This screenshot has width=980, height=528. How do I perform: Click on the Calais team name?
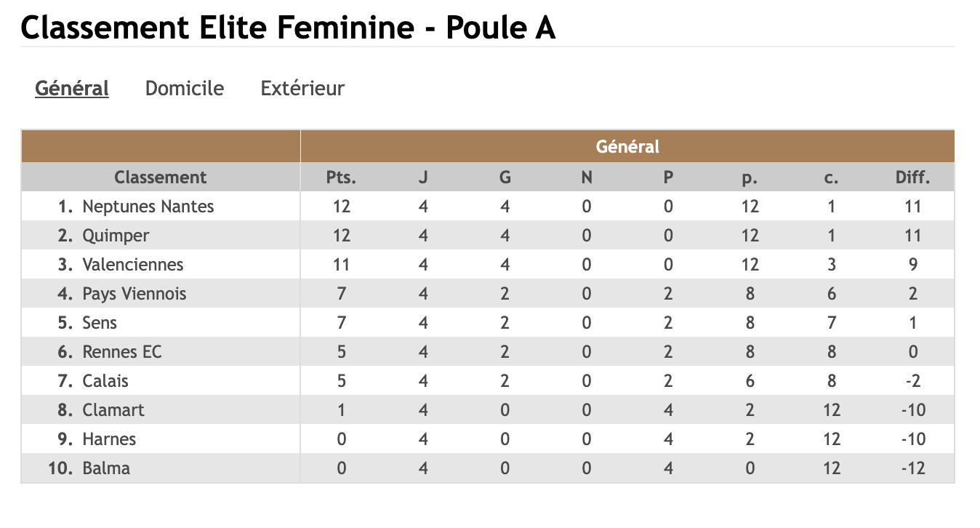(105, 381)
